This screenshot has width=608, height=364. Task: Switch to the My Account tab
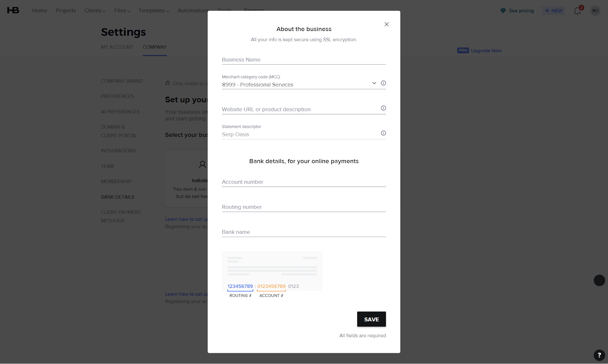(x=117, y=47)
